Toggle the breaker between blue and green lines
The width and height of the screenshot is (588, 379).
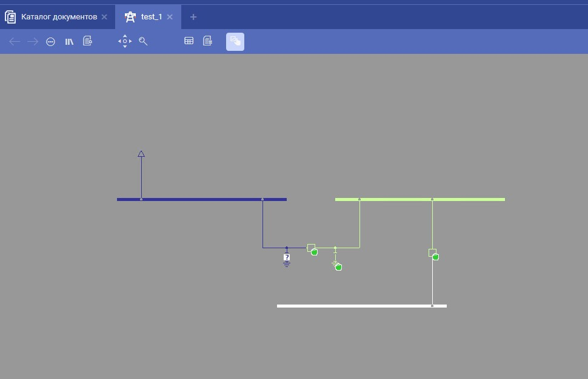pos(311,248)
